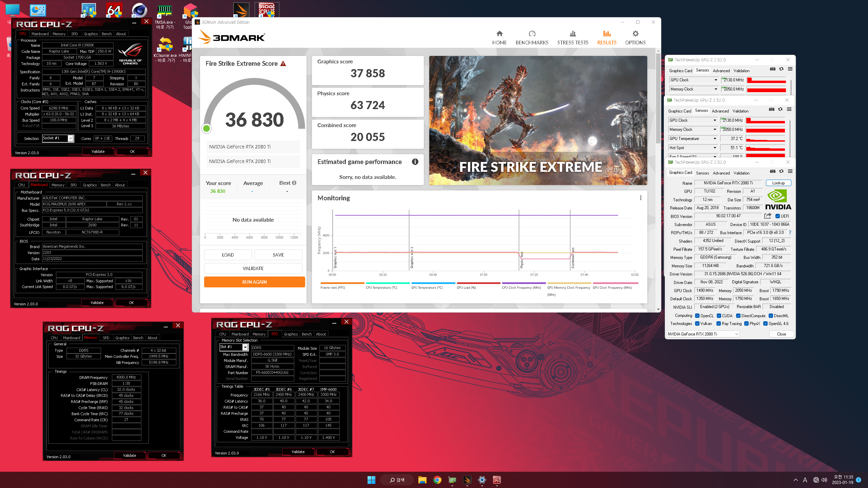Open Windows Start menu
This screenshot has width=868, height=488.
click(x=371, y=480)
